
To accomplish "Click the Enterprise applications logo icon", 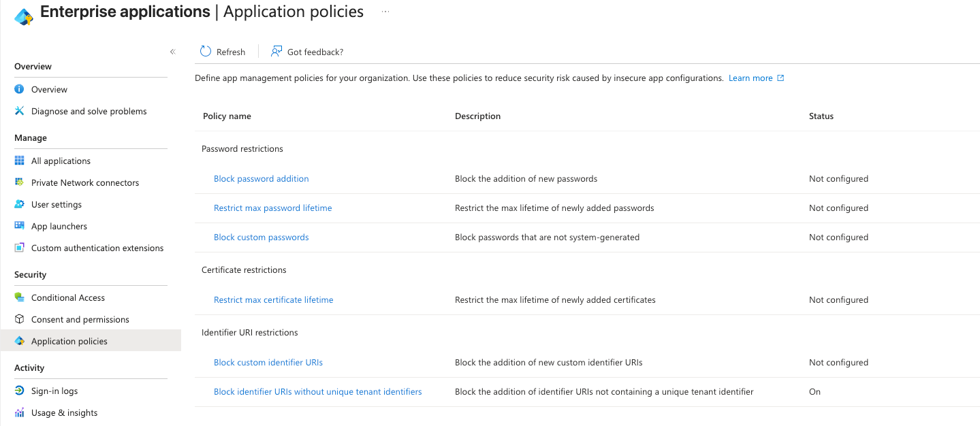I will click(24, 16).
